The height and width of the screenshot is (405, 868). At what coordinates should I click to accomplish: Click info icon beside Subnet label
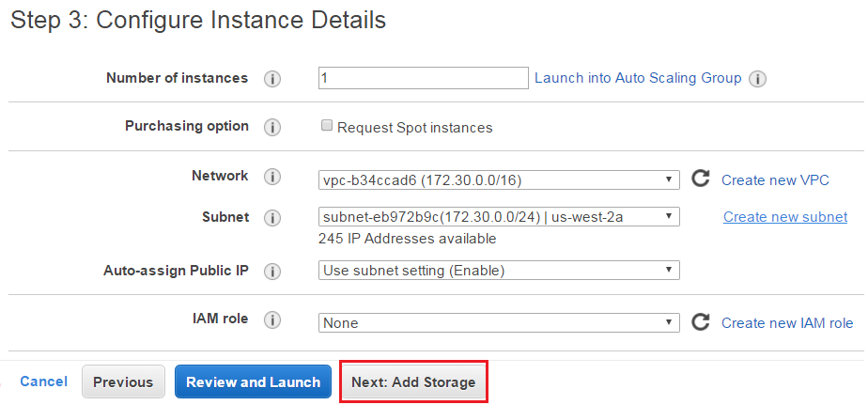pyautogui.click(x=272, y=218)
